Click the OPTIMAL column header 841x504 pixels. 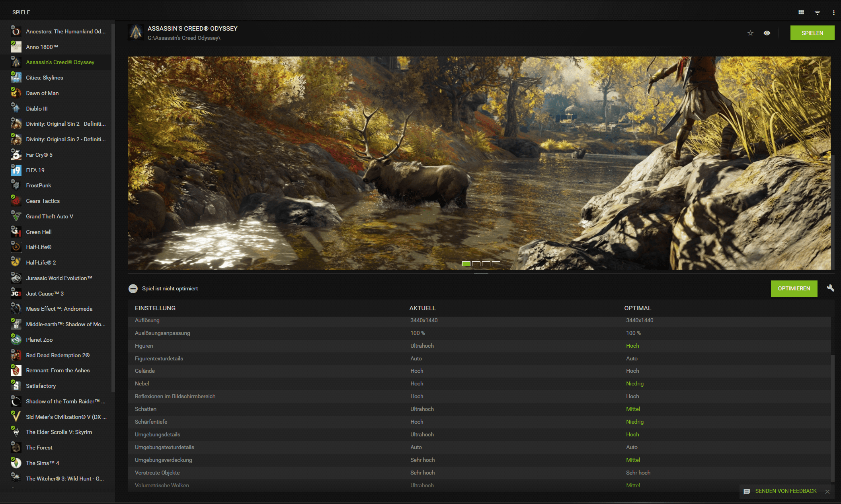(x=638, y=308)
